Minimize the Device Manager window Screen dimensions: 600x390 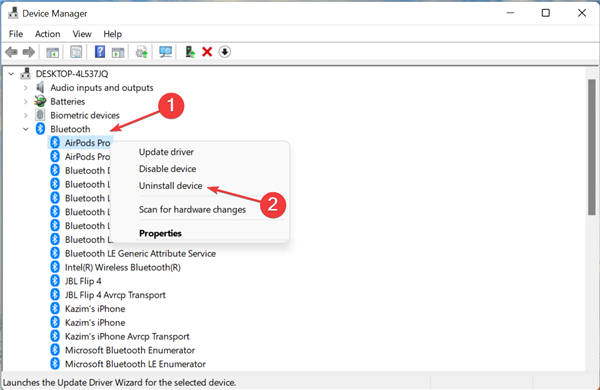510,13
